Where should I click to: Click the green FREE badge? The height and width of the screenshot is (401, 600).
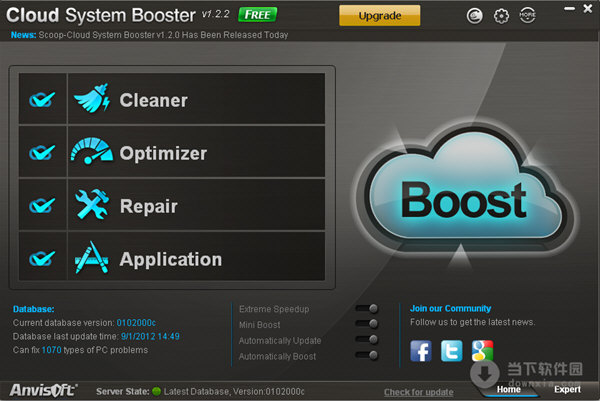coord(258,15)
